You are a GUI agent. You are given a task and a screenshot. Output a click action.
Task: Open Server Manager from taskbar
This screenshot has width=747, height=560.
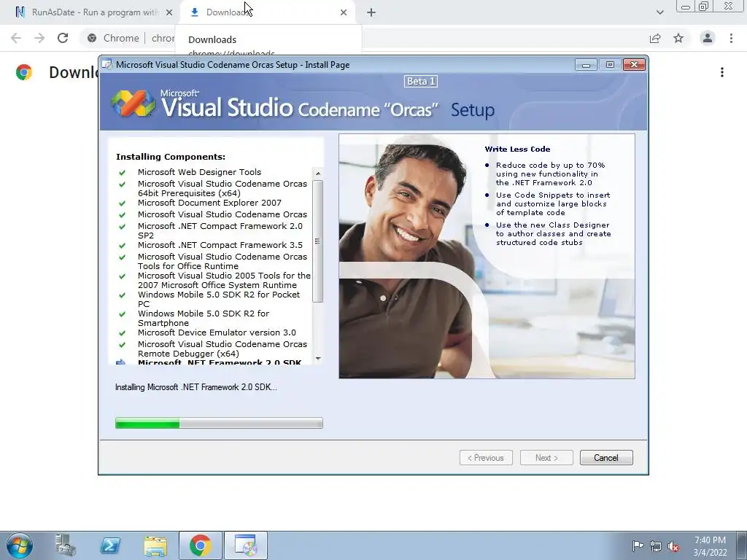pyautogui.click(x=65, y=545)
